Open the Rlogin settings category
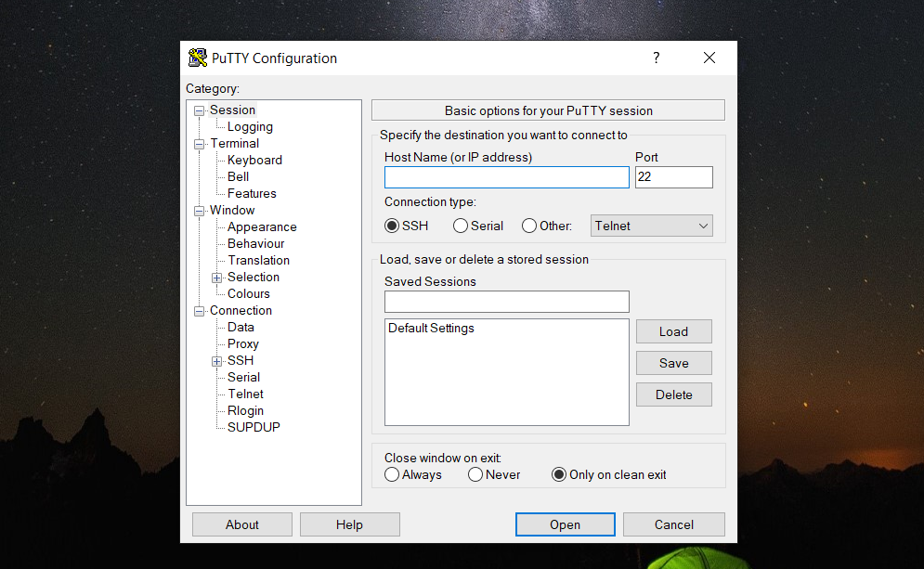This screenshot has width=924, height=569. pos(245,410)
